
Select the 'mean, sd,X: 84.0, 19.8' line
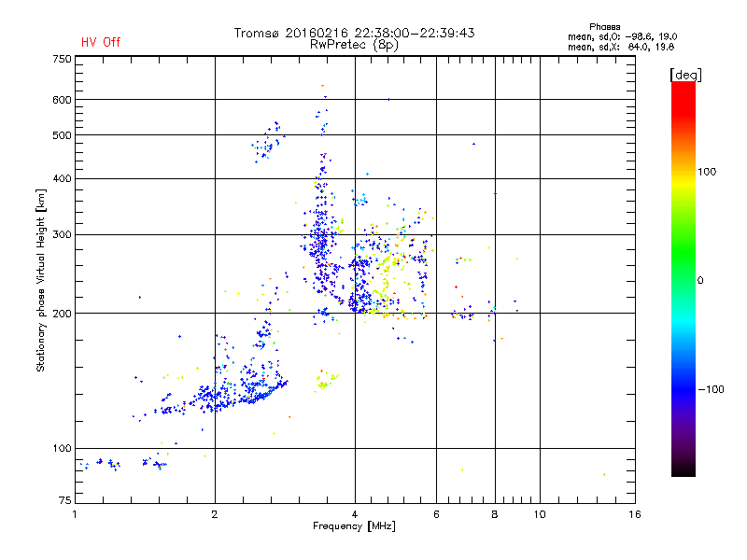pyautogui.click(x=621, y=47)
